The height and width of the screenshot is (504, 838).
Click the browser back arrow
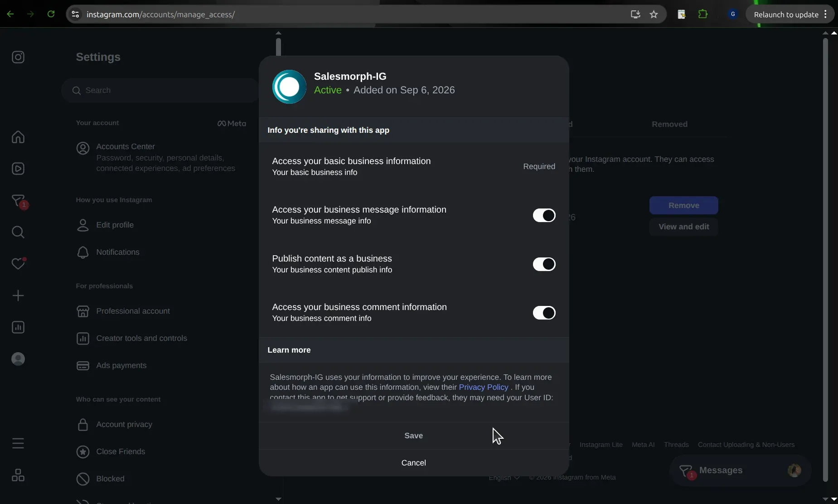click(x=10, y=14)
